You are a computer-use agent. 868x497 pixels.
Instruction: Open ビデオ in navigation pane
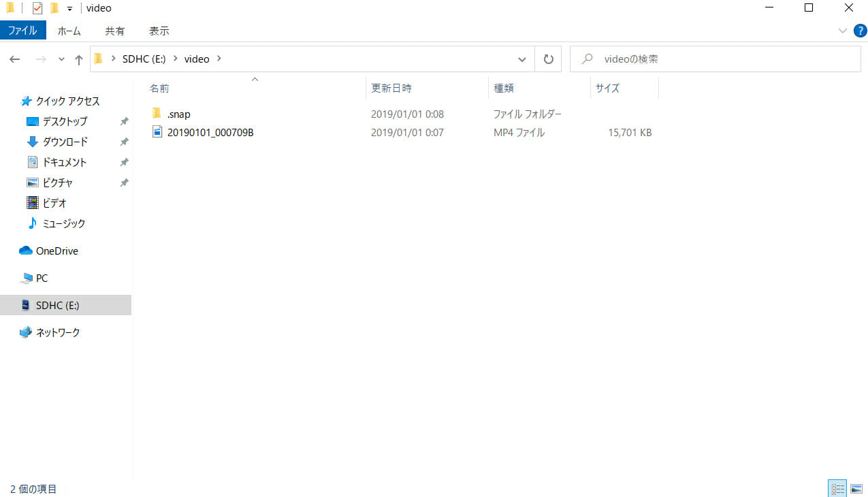click(54, 203)
